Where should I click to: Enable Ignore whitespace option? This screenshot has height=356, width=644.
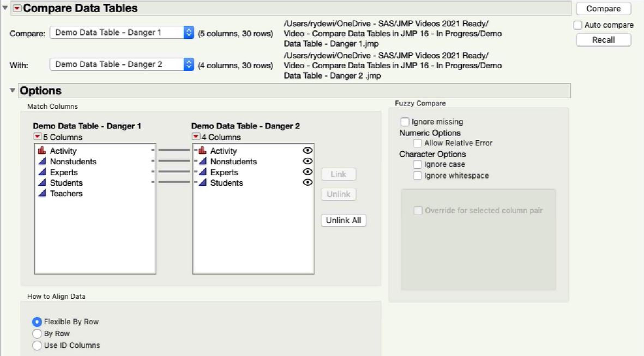click(x=418, y=175)
